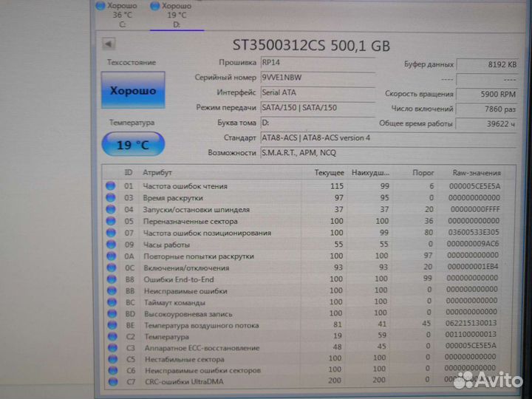
Task: Click status icon for Запуски/остановки шпинделя
Action: tap(111, 209)
